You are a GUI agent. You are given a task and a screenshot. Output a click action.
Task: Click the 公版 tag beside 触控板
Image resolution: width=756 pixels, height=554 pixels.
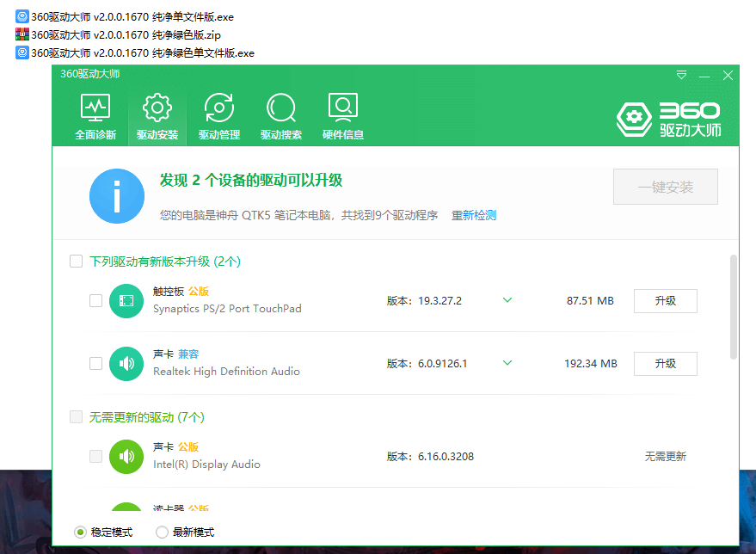199,292
